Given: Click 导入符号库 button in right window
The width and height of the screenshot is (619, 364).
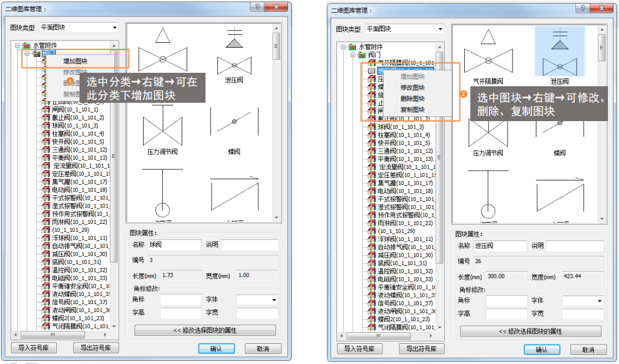Looking at the screenshot, I should coord(360,349).
